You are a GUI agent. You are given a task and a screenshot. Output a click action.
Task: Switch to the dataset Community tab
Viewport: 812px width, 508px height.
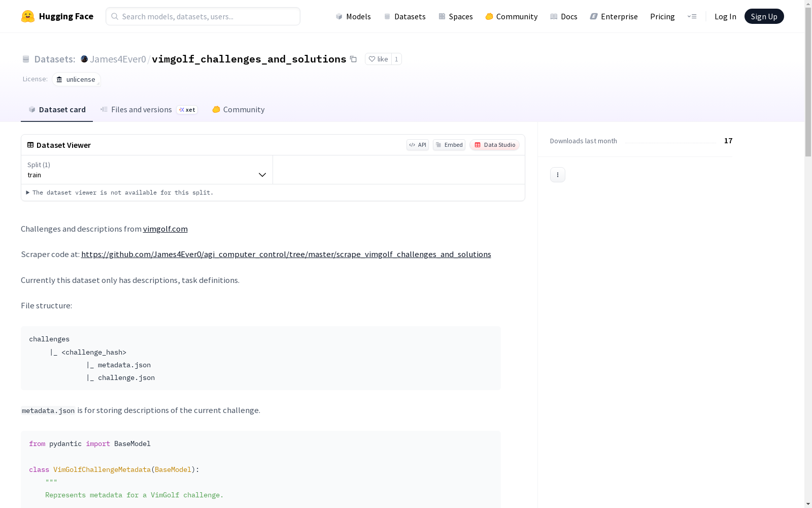pos(238,109)
